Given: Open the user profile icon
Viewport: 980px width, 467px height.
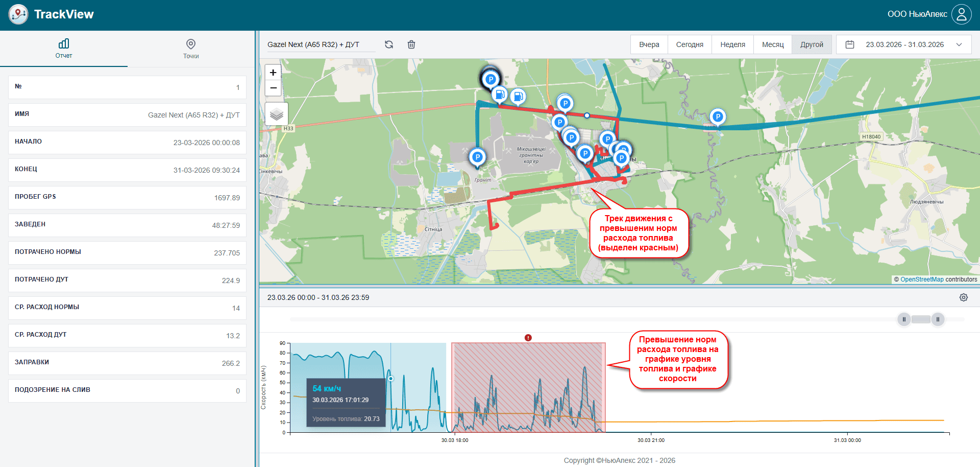Looking at the screenshot, I should (x=962, y=14).
